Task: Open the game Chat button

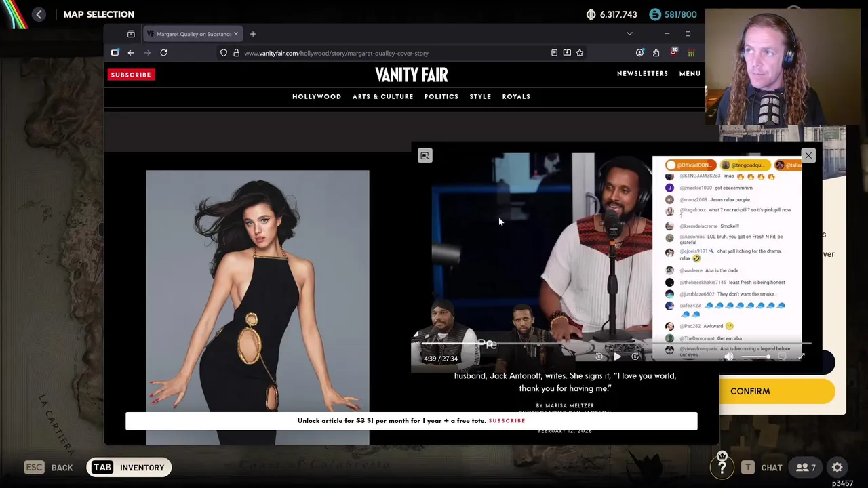Action: click(763, 468)
